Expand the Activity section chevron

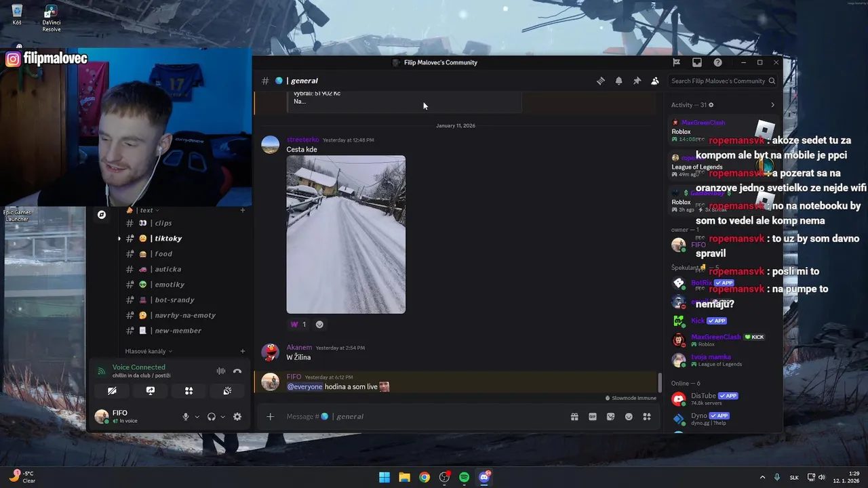click(x=772, y=105)
